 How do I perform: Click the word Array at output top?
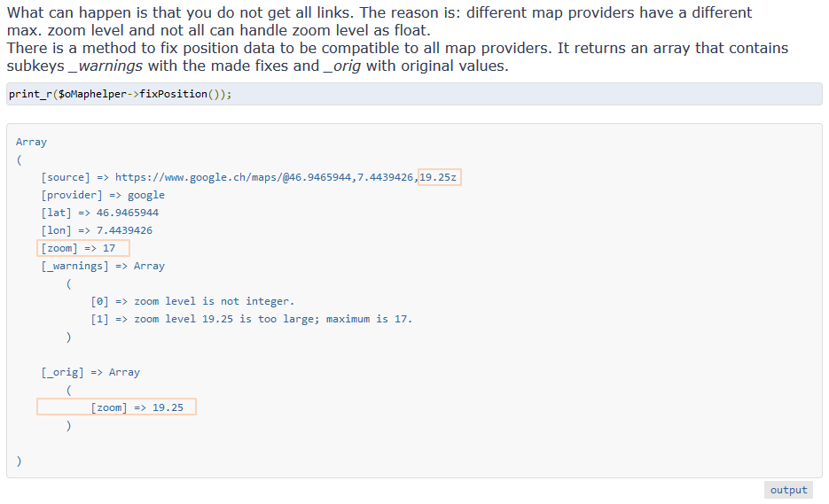31,142
